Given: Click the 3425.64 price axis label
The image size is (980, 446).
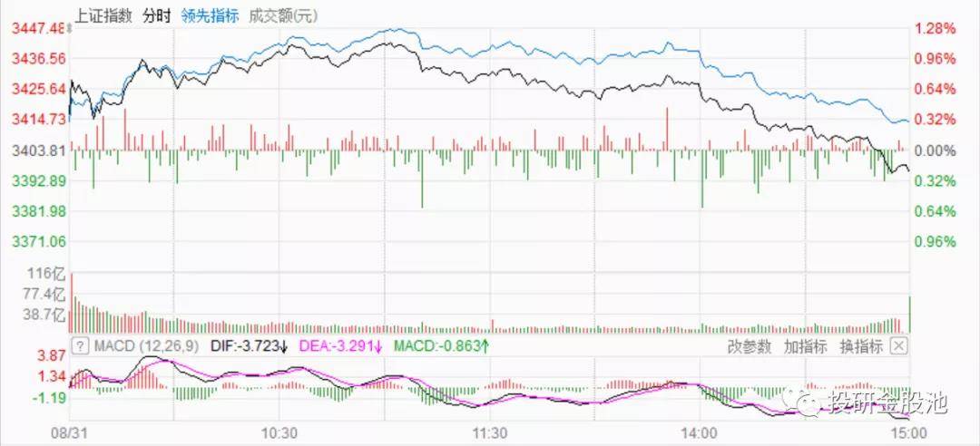Looking at the screenshot, I should pos(38,89).
